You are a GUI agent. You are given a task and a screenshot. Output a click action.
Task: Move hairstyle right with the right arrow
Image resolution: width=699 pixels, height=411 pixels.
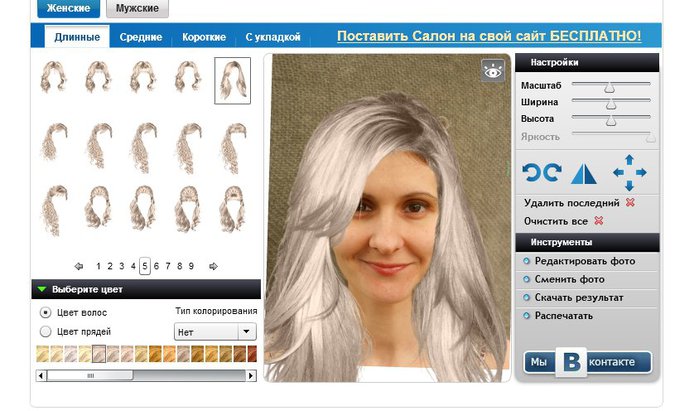(641, 173)
